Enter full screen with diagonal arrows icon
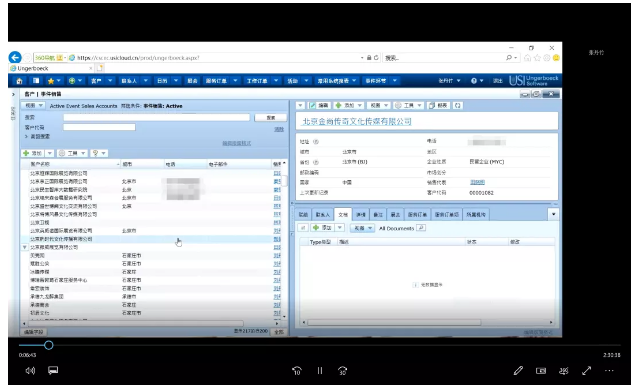 (x=587, y=371)
